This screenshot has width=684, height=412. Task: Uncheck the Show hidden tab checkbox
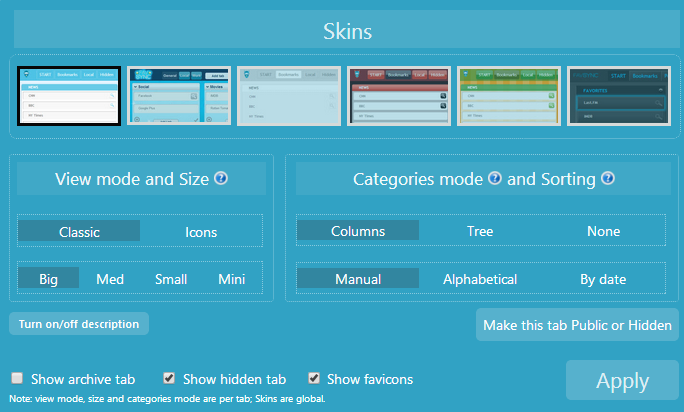[169, 379]
